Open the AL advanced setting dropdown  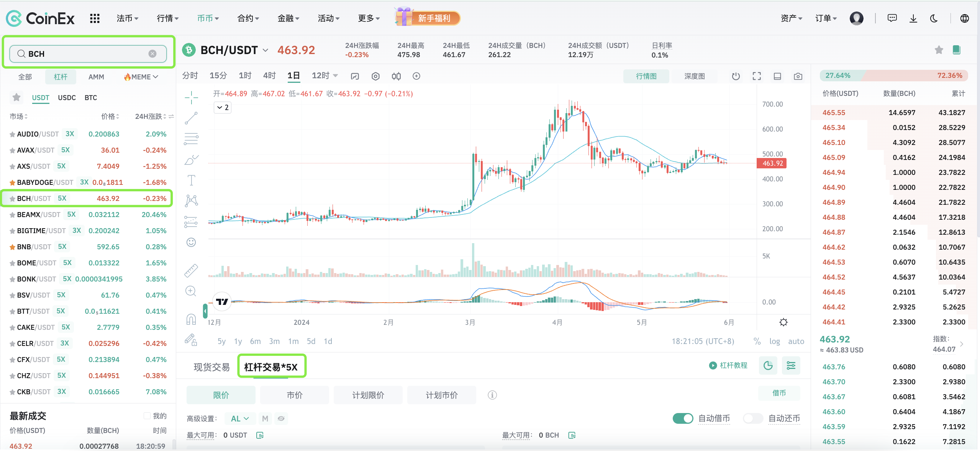pos(240,418)
